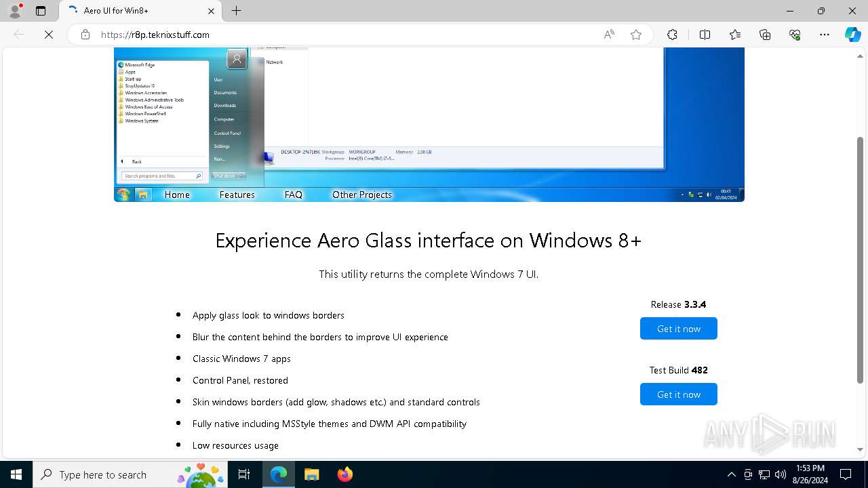
Task: Open taskbar clock and calendar
Action: pyautogui.click(x=810, y=474)
